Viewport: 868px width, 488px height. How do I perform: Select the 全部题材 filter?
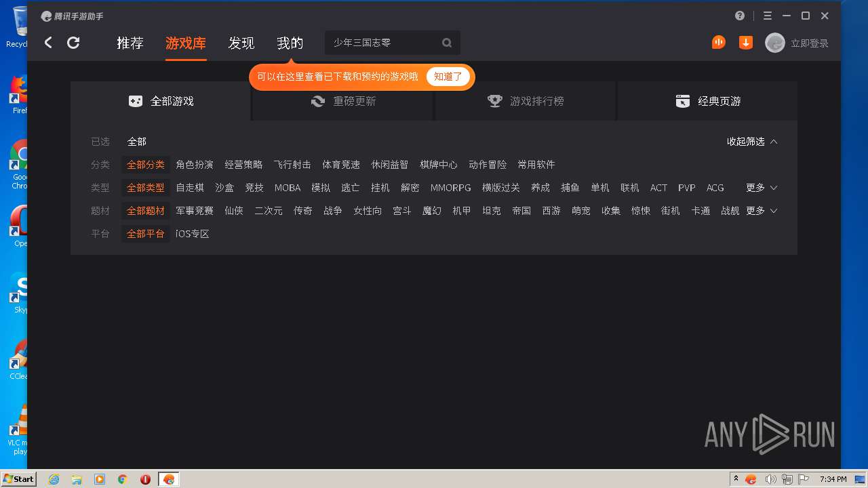(146, 211)
